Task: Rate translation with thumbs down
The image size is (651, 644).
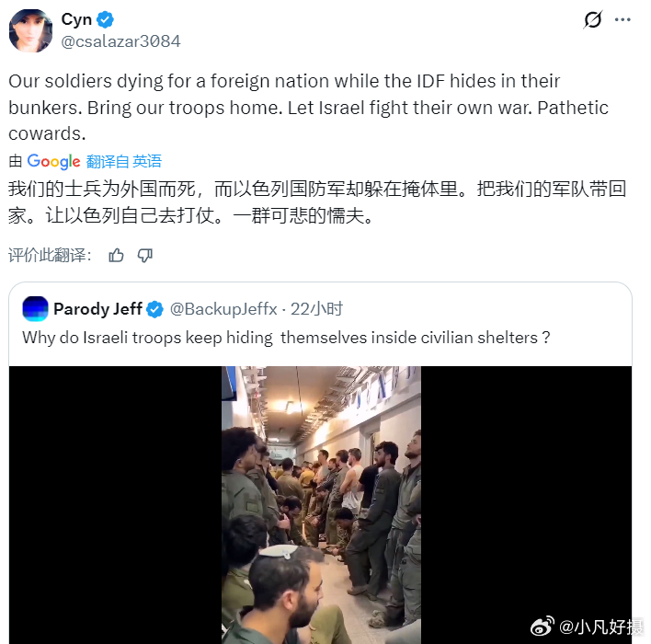Action: (145, 255)
